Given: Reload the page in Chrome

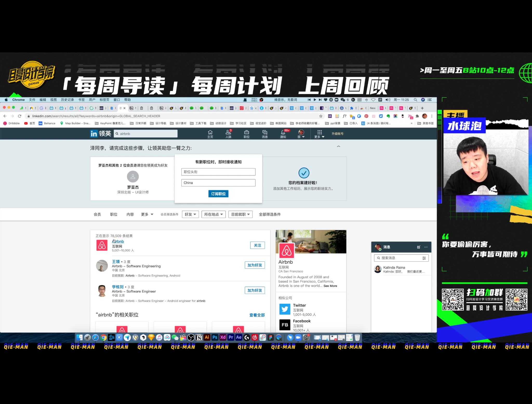Looking at the screenshot, I should (19, 116).
